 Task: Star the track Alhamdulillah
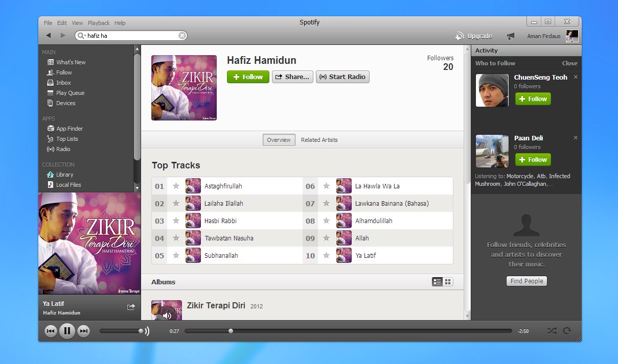pos(326,221)
